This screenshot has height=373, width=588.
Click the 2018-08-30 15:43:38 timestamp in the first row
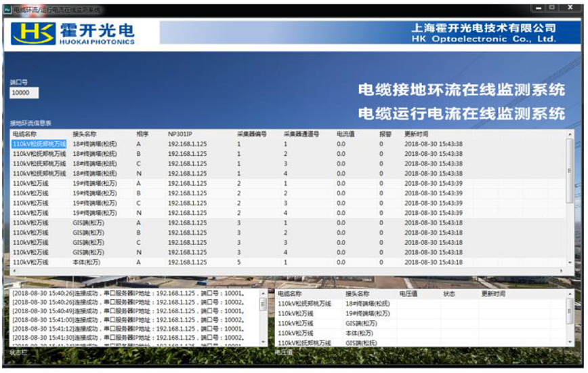pos(434,144)
